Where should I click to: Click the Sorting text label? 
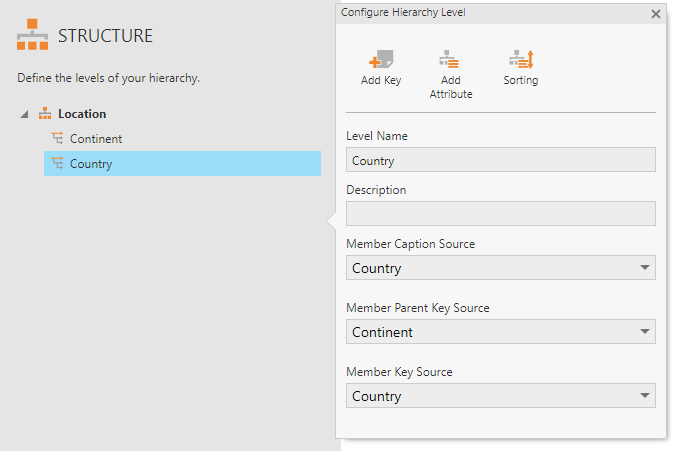point(521,80)
